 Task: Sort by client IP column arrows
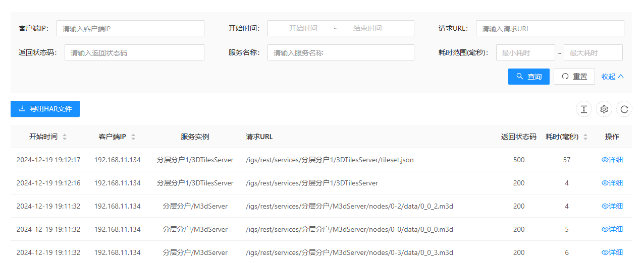coord(133,137)
